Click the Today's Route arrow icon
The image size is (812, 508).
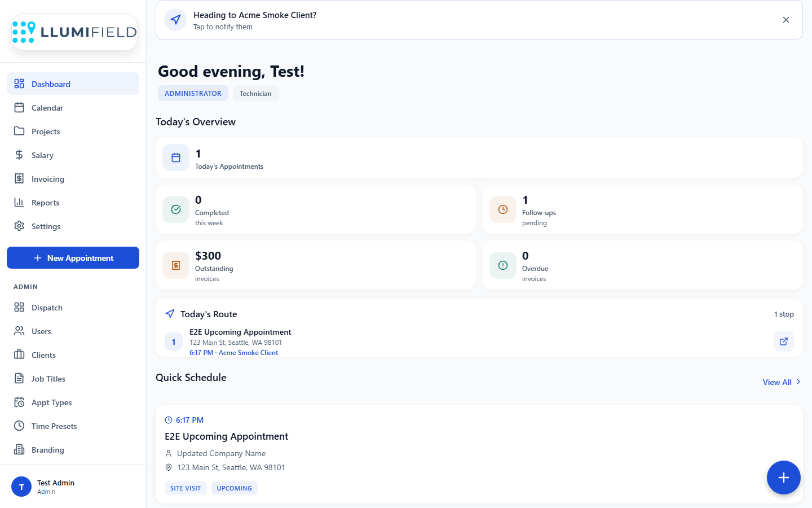[170, 314]
